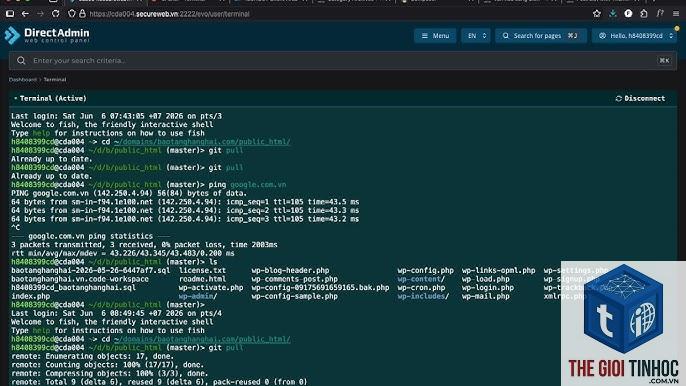The width and height of the screenshot is (686, 386).
Task: Disconnect the terminal session
Action: 640,98
